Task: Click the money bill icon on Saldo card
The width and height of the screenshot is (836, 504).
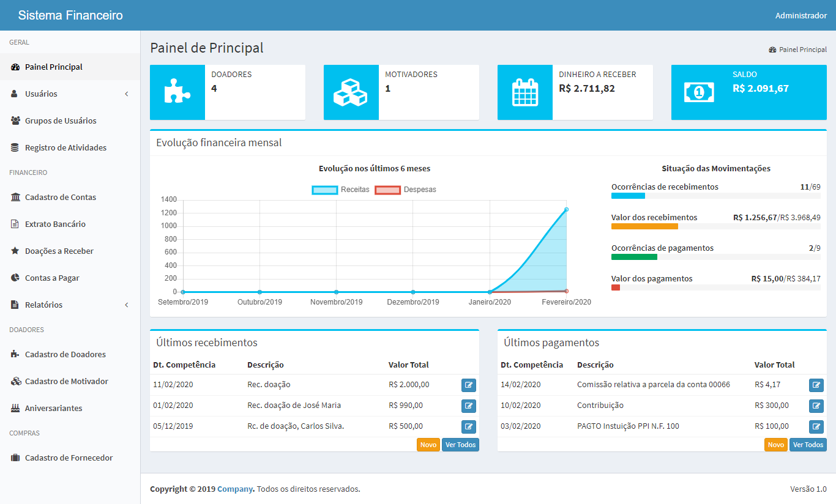Action: (x=698, y=92)
